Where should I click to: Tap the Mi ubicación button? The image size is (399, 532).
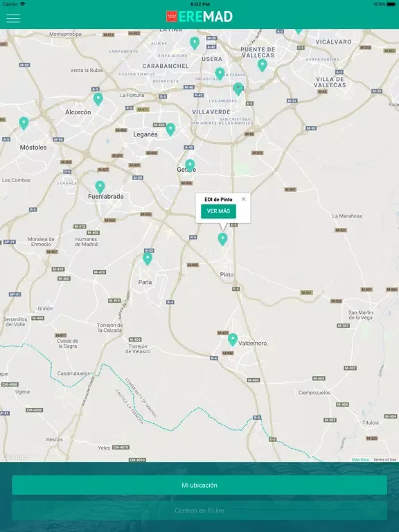point(199,485)
